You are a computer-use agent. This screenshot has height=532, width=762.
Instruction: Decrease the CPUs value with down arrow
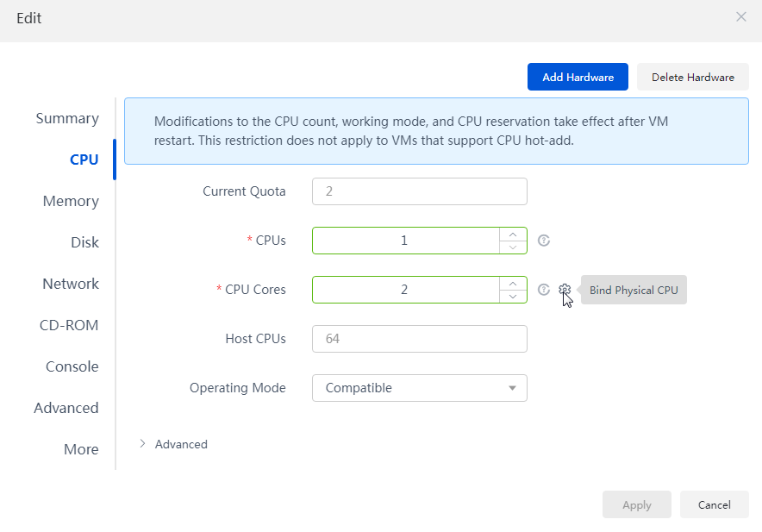pyautogui.click(x=513, y=247)
